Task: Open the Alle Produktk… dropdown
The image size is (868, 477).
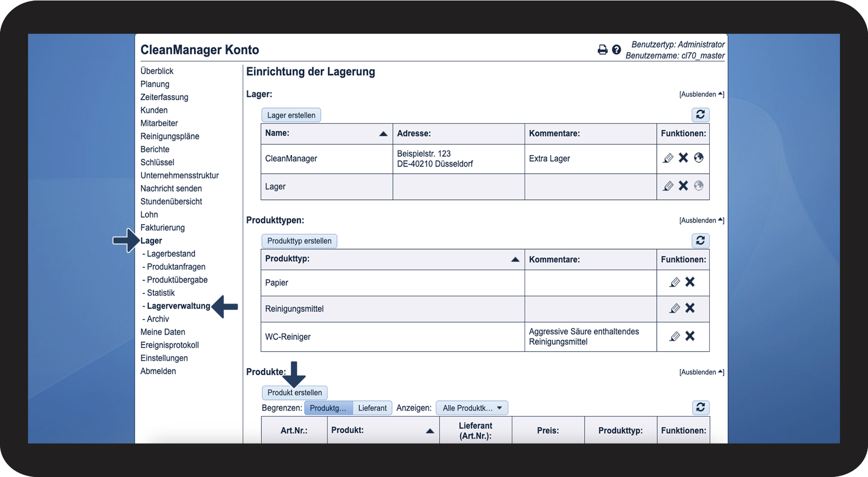Action: click(472, 408)
